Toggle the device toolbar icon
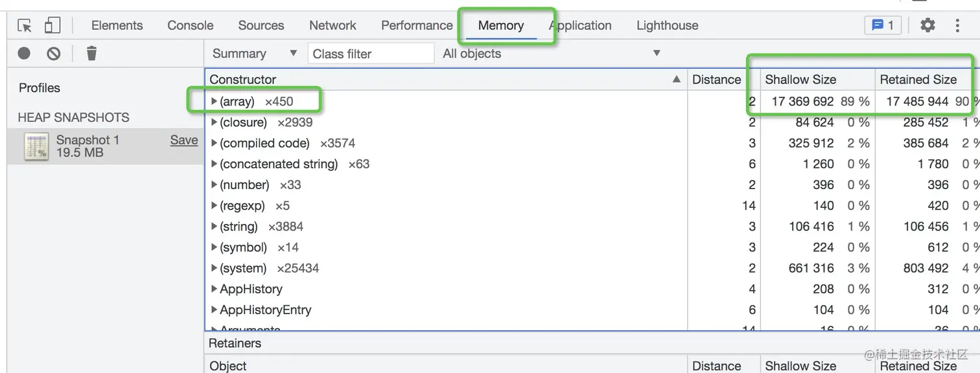 52,25
